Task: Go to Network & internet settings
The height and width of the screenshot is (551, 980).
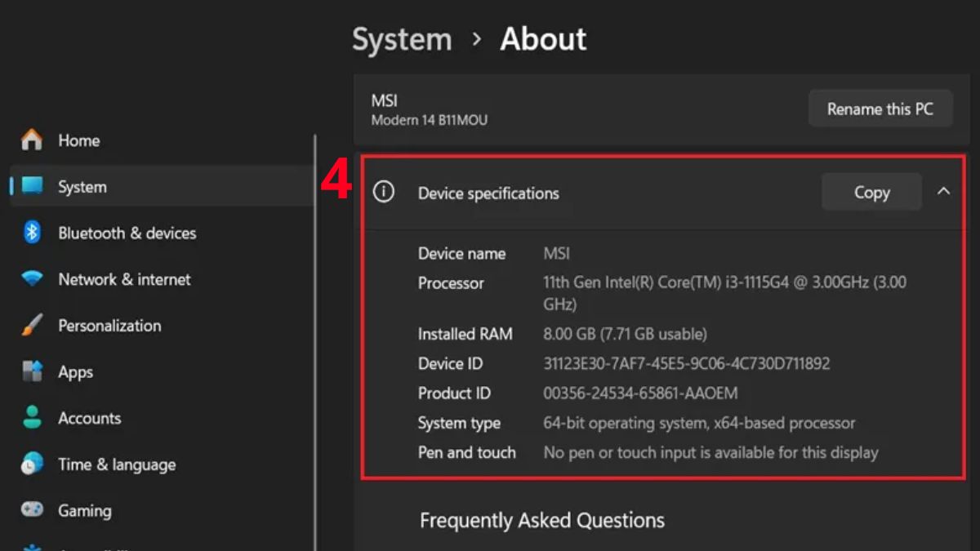Action: [x=163, y=279]
